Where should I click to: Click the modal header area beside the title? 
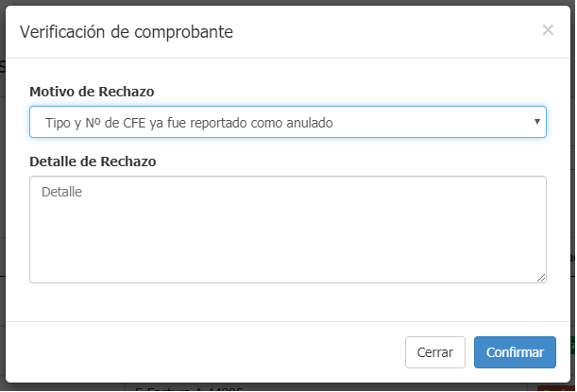click(386, 32)
